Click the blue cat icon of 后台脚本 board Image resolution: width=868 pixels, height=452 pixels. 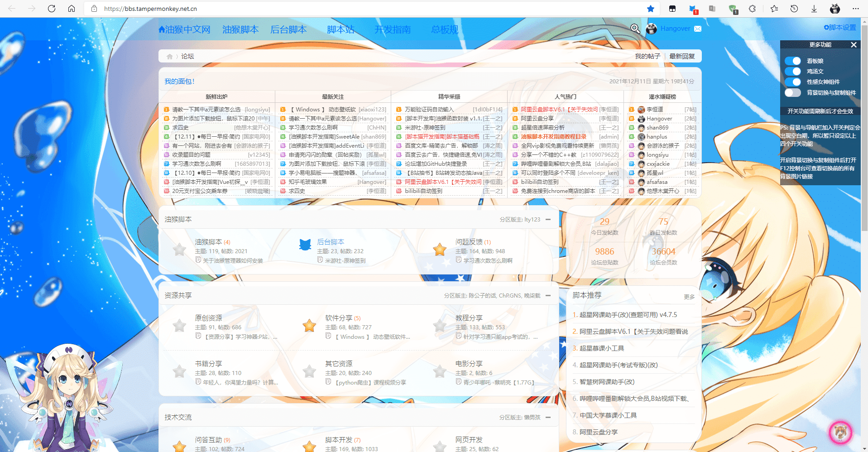point(305,245)
